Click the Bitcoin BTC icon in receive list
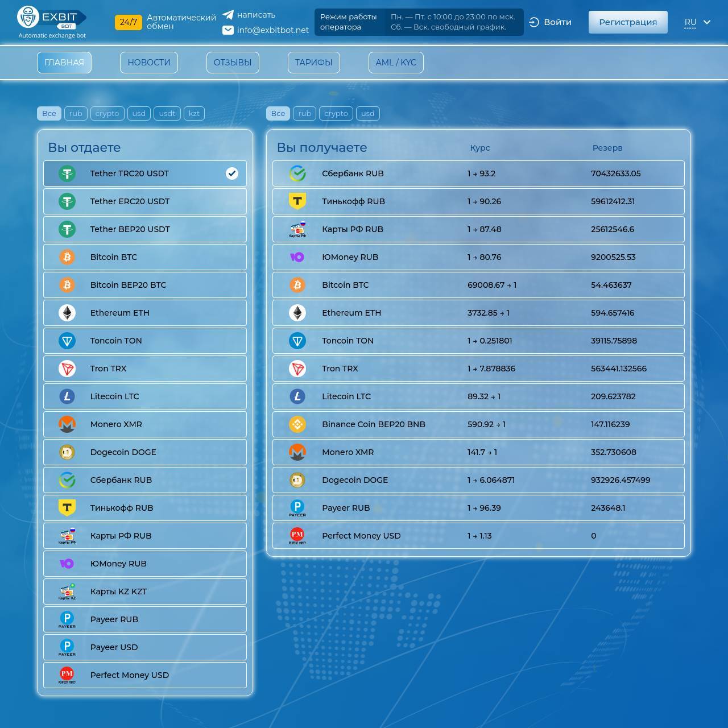The height and width of the screenshot is (728, 728). [297, 285]
